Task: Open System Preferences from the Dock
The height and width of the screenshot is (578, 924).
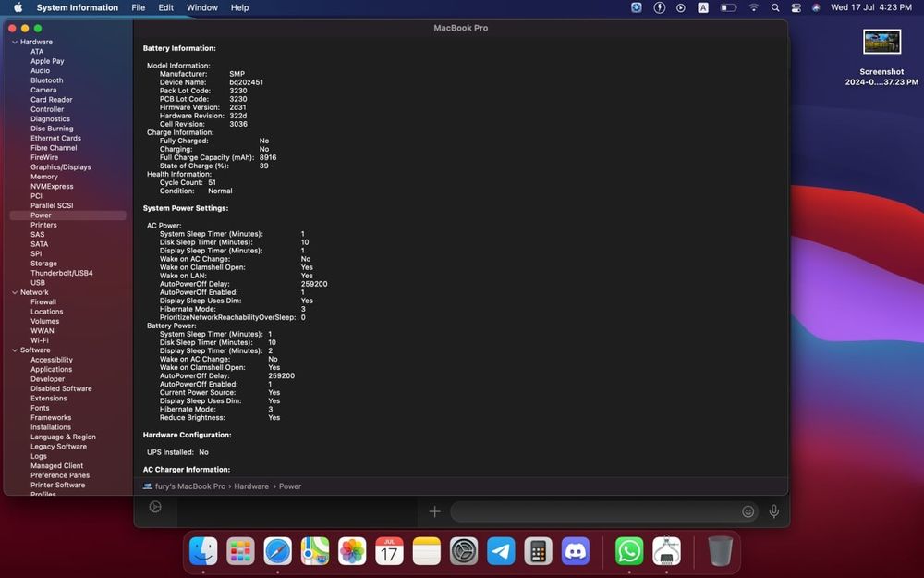Action: coord(465,551)
